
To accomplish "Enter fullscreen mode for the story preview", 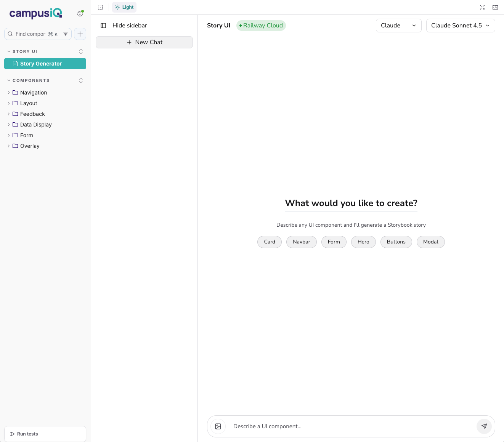I will [482, 7].
